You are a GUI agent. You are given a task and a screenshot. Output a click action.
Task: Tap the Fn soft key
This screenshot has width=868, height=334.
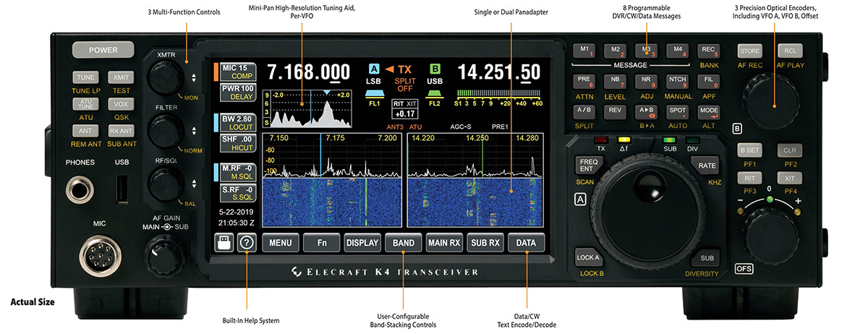(321, 243)
